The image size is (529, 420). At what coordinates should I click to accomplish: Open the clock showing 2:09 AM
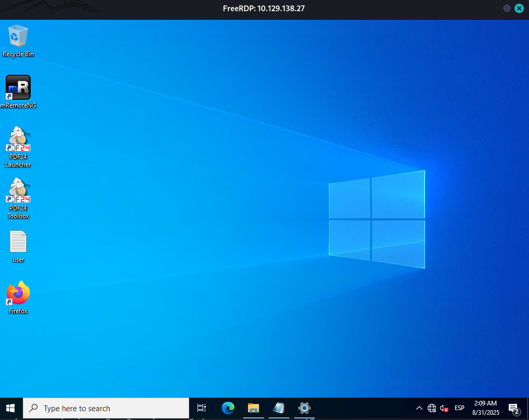tap(485, 408)
